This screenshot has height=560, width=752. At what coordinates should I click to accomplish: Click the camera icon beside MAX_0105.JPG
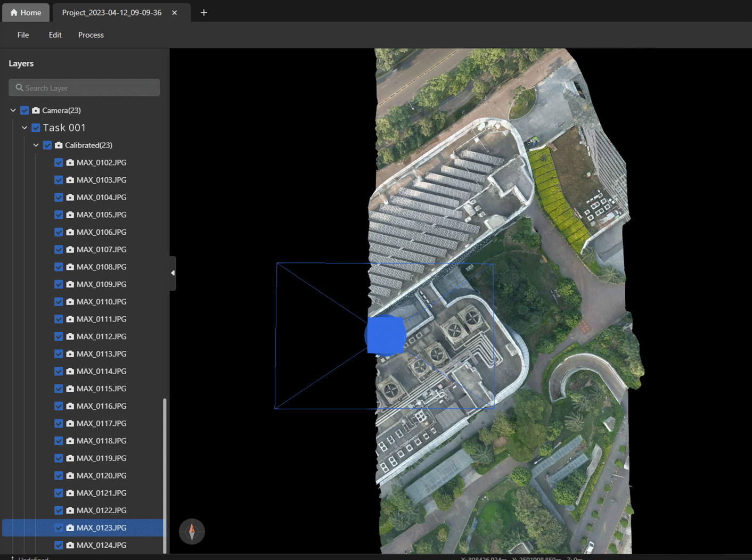[70, 215]
